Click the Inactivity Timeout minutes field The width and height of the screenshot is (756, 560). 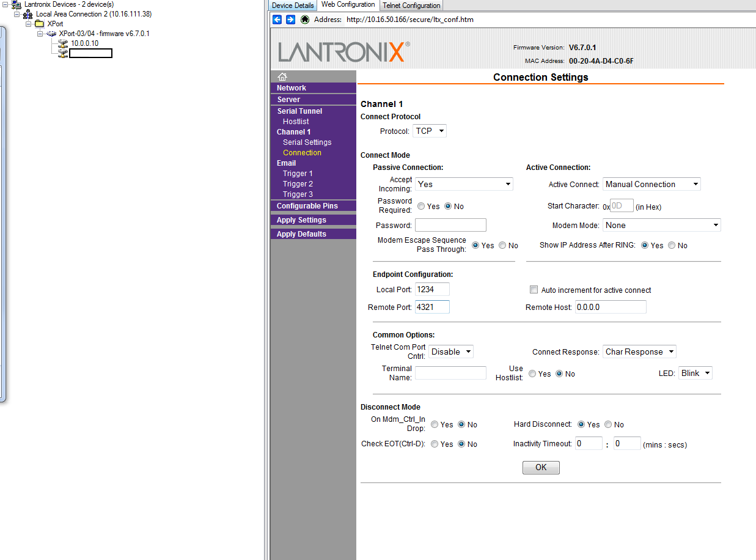pyautogui.click(x=589, y=443)
